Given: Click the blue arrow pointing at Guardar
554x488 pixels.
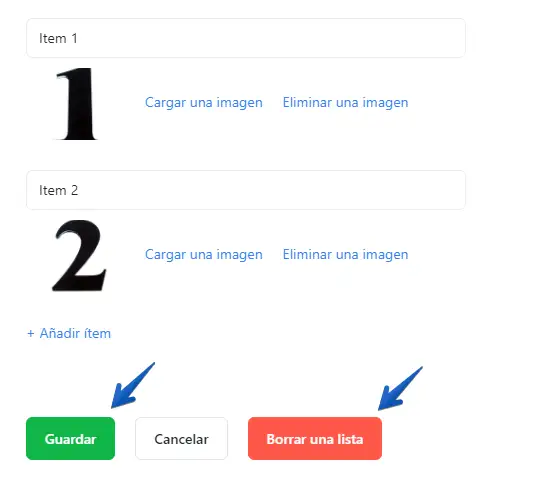Looking at the screenshot, I should coord(133,385).
